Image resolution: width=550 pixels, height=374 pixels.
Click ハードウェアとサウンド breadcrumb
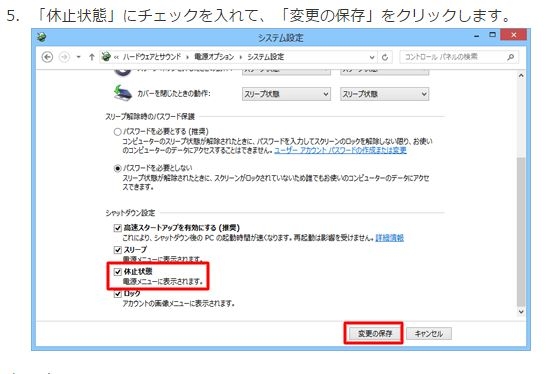pos(152,57)
